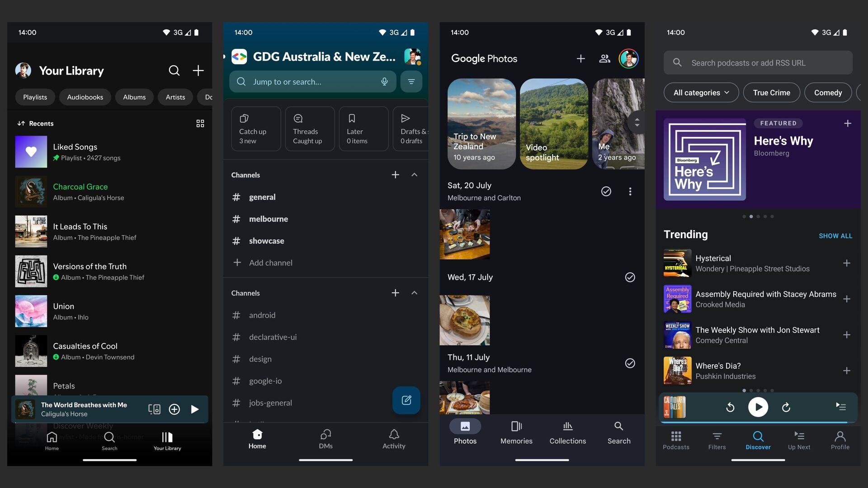Open grid view toggle in Spotify library
Screen dimensions: 868x488
[x=200, y=123]
